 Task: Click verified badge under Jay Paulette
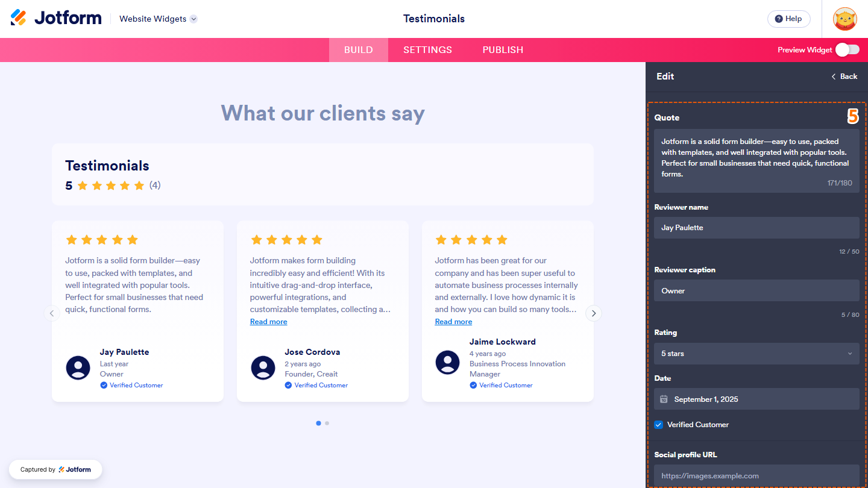(131, 385)
